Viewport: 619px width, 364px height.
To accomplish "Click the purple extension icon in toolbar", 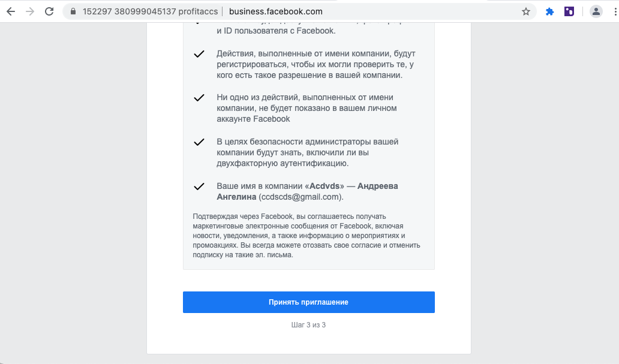I will [x=569, y=11].
